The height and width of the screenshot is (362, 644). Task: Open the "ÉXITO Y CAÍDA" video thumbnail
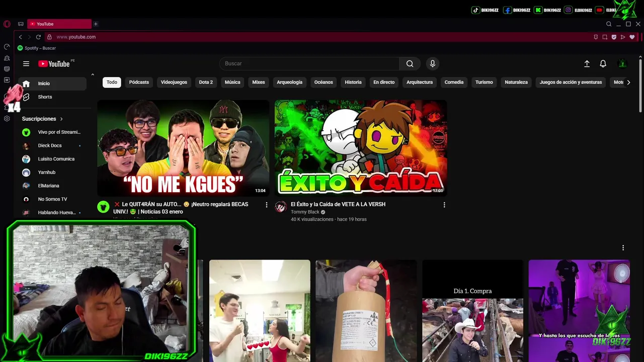tap(361, 148)
